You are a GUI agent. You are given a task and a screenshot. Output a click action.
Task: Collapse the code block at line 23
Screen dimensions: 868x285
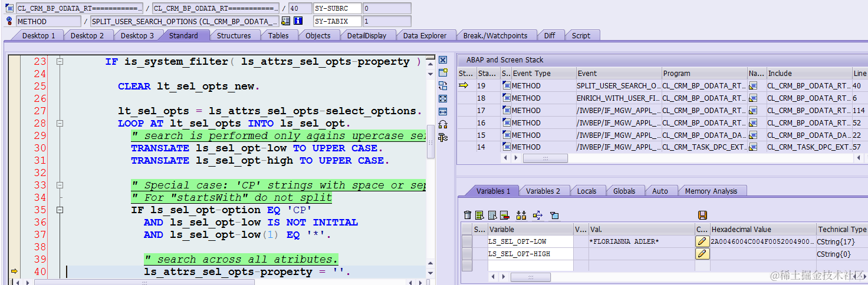59,62
